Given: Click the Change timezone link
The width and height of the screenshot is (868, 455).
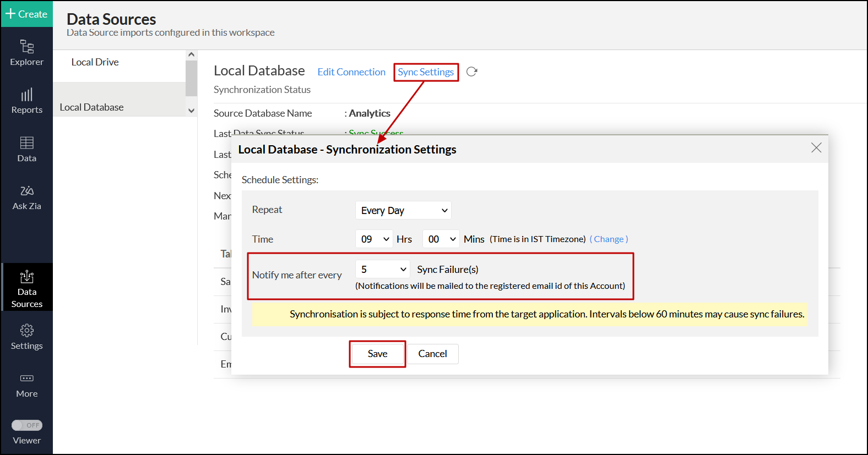Looking at the screenshot, I should tap(609, 239).
